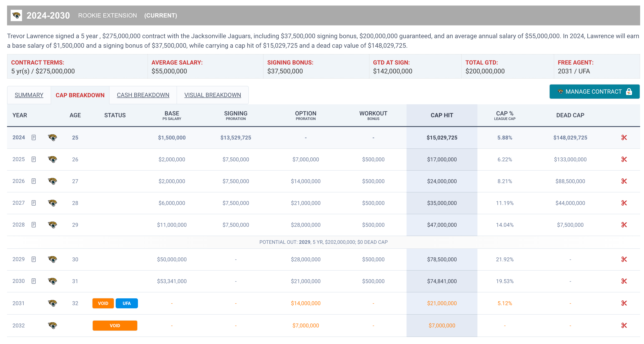Viewport: 644px width, 344px height.
Task: Click the Dead Cap column header
Action: click(x=570, y=115)
